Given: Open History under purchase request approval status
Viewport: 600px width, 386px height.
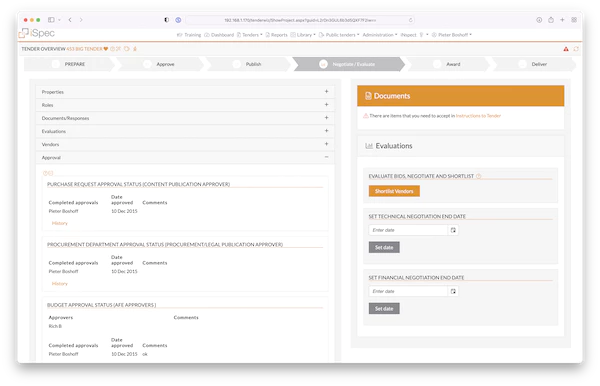Looking at the screenshot, I should [x=60, y=223].
